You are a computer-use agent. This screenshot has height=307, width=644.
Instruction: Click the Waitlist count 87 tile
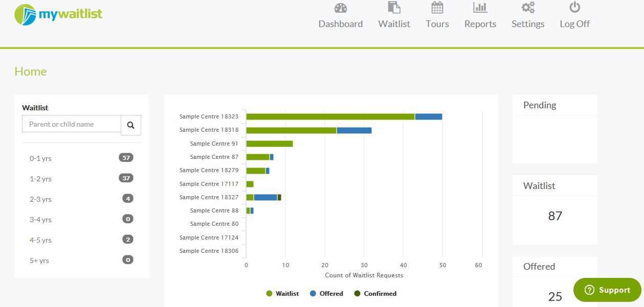pos(555,216)
